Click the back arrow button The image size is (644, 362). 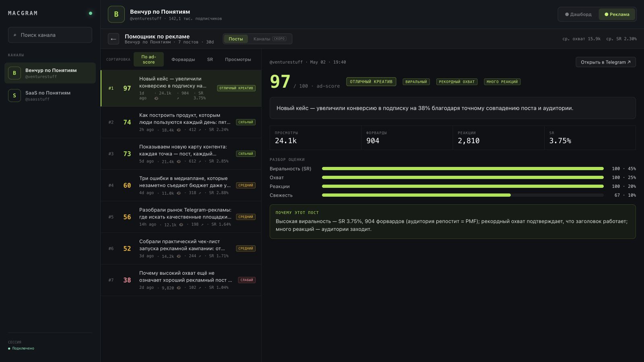[114, 39]
